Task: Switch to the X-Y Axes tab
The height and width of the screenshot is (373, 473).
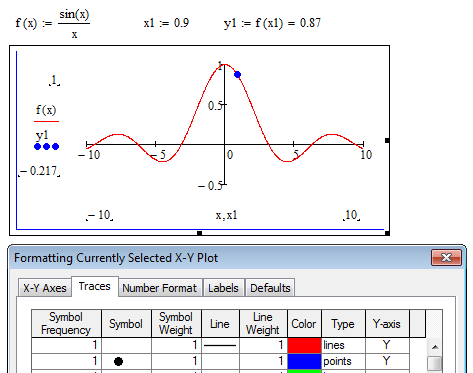Action: 45,288
